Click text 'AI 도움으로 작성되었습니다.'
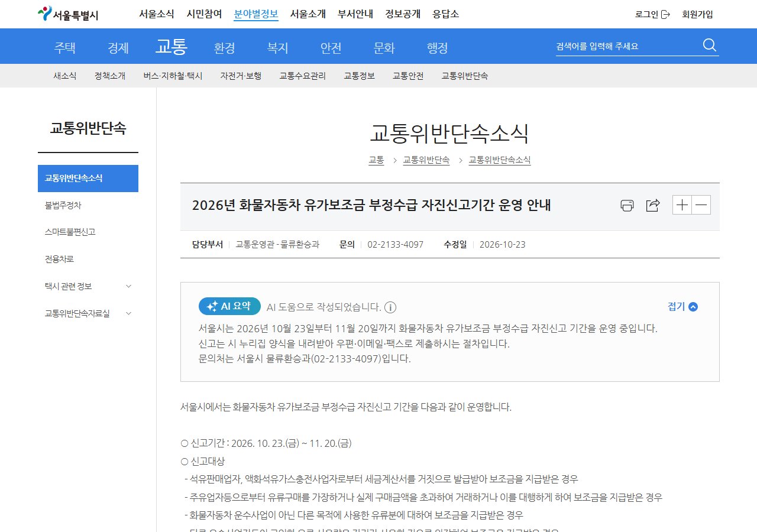This screenshot has height=532, width=757. [x=324, y=307]
